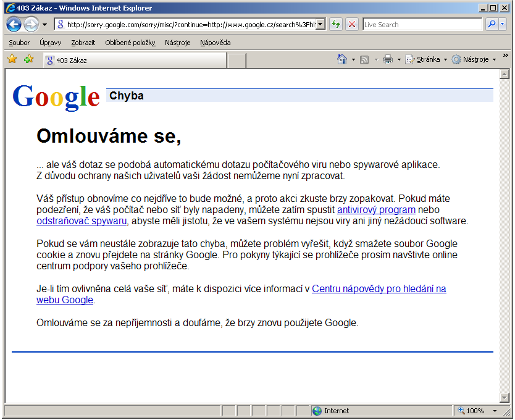Click the Internet security zone globe icon

(x=317, y=411)
